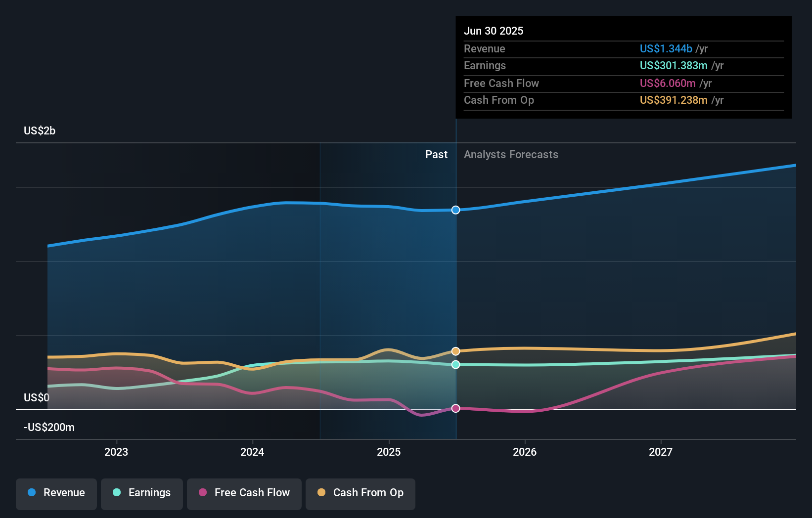The height and width of the screenshot is (518, 812).
Task: Open the Analysts Forecasts section
Action: 511,155
